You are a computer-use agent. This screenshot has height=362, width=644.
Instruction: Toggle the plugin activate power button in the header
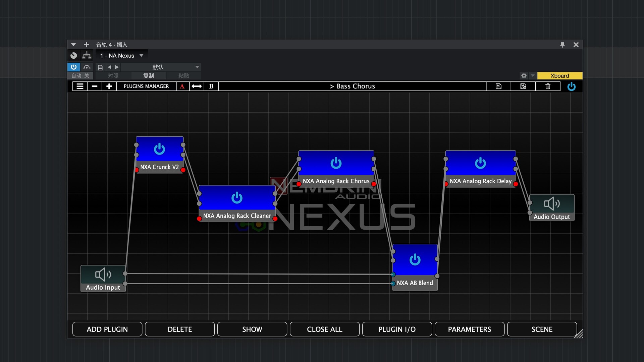[x=74, y=67]
